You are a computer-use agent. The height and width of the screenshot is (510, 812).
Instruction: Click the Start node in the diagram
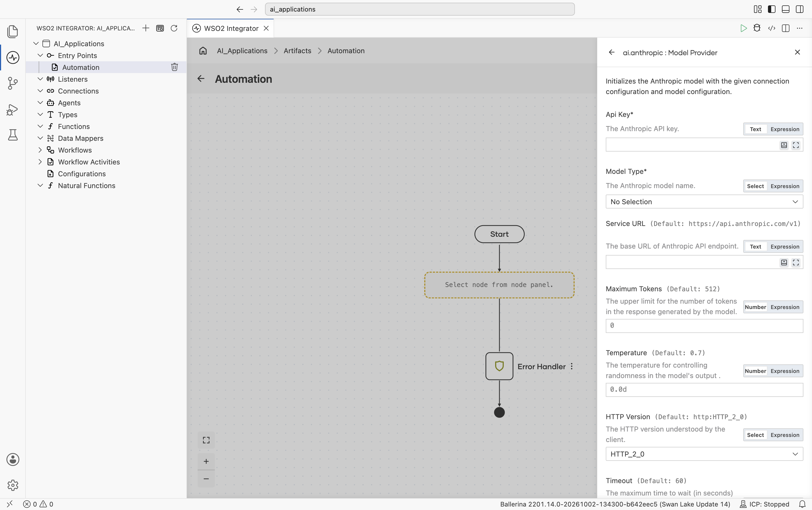499,234
